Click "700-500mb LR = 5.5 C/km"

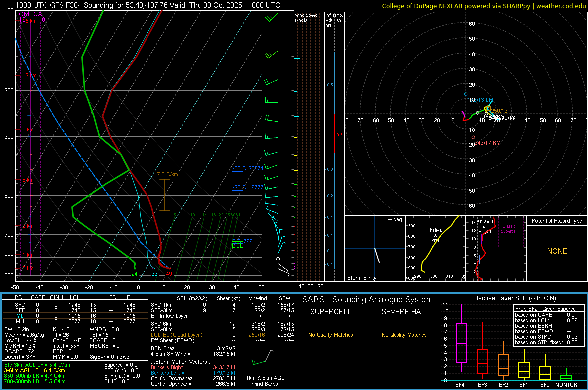[x=35, y=381]
